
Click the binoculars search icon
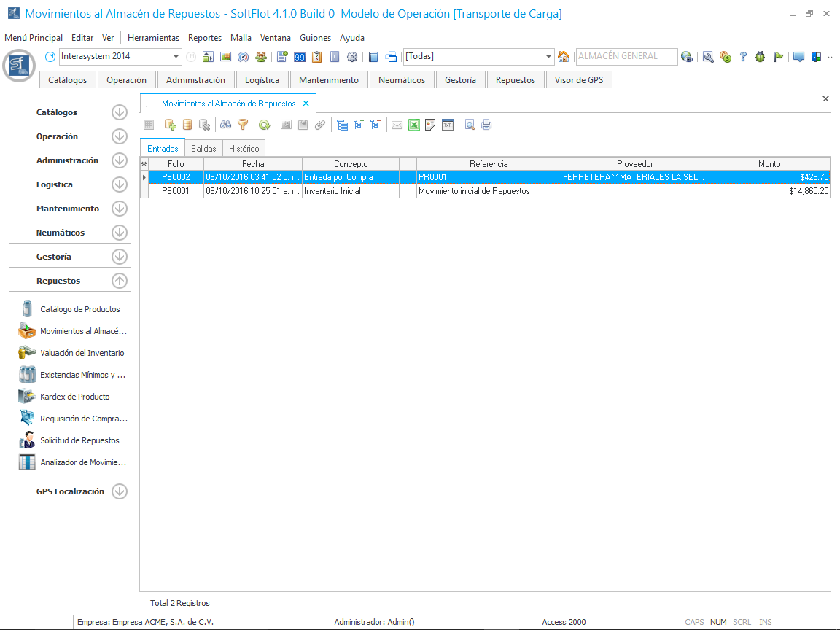(x=226, y=125)
